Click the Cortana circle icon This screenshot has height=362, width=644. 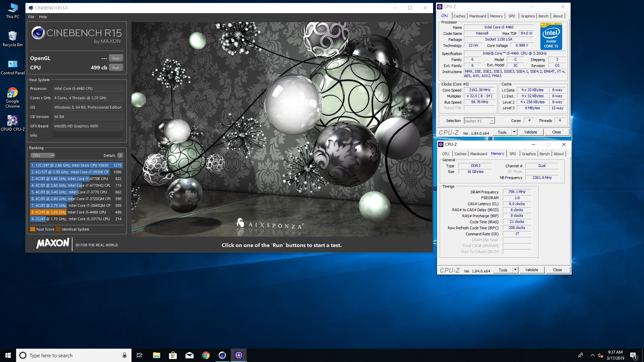pos(23,355)
